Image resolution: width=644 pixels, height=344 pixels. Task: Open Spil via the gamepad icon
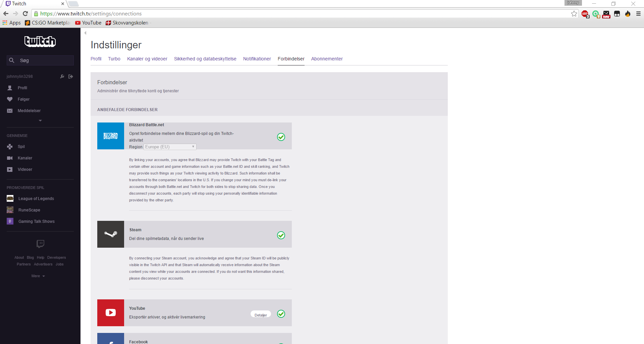[10, 147]
